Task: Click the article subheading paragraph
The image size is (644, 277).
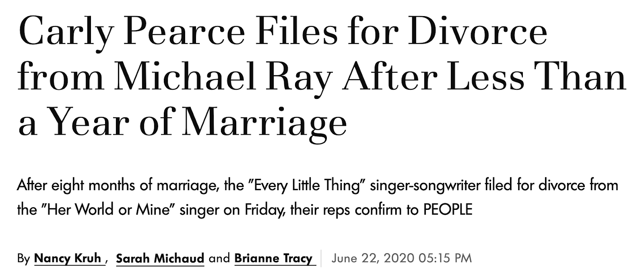Action: tap(318, 197)
